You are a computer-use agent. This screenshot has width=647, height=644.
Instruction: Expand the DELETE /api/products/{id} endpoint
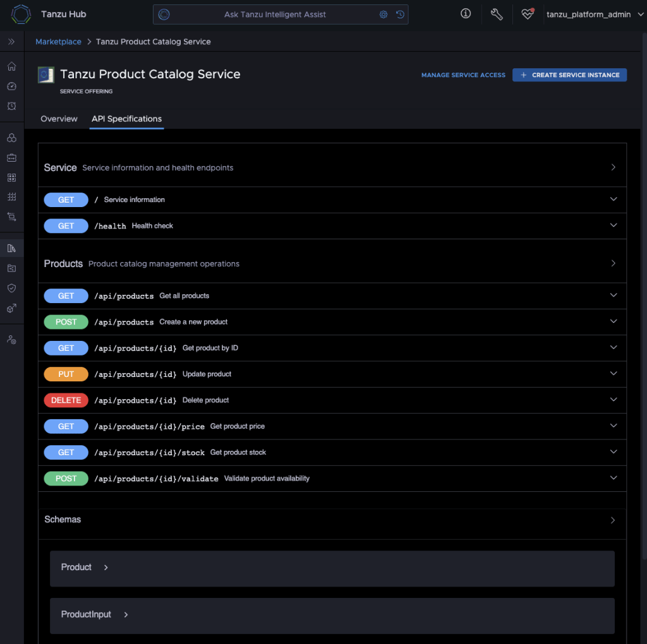pos(613,400)
